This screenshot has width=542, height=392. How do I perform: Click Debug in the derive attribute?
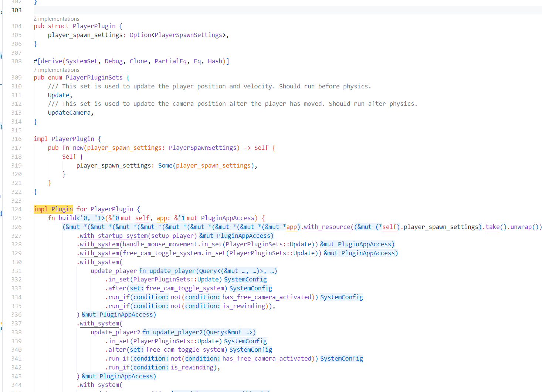[x=114, y=61]
